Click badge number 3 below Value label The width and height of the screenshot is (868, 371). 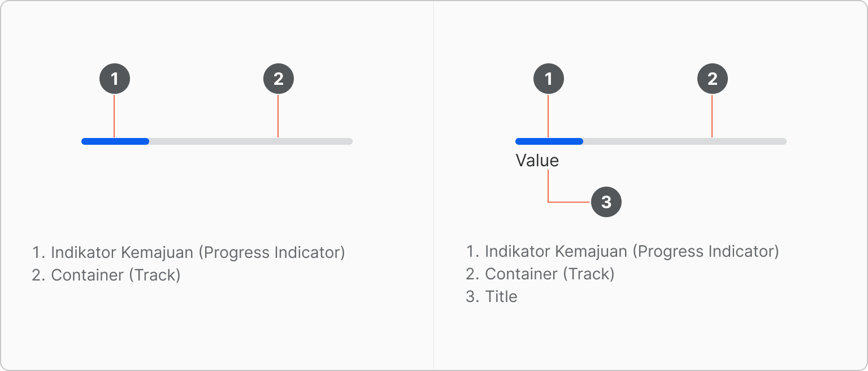(x=606, y=202)
